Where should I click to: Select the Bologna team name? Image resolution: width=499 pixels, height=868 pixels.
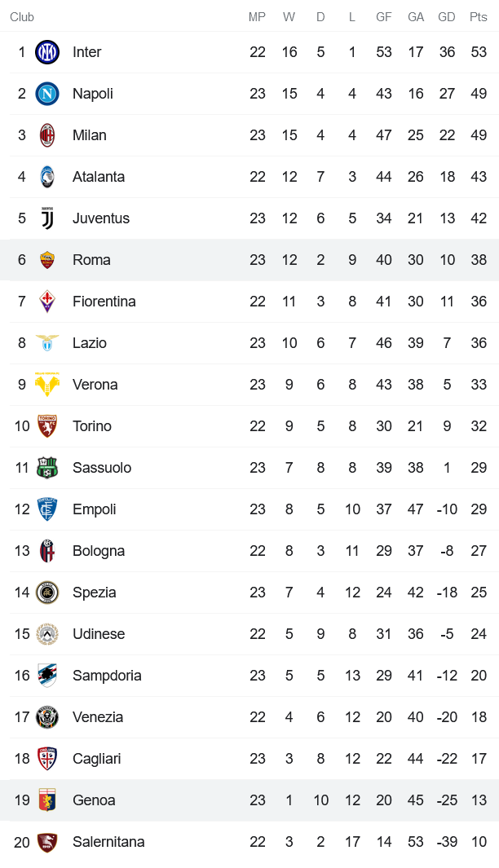[99, 551]
